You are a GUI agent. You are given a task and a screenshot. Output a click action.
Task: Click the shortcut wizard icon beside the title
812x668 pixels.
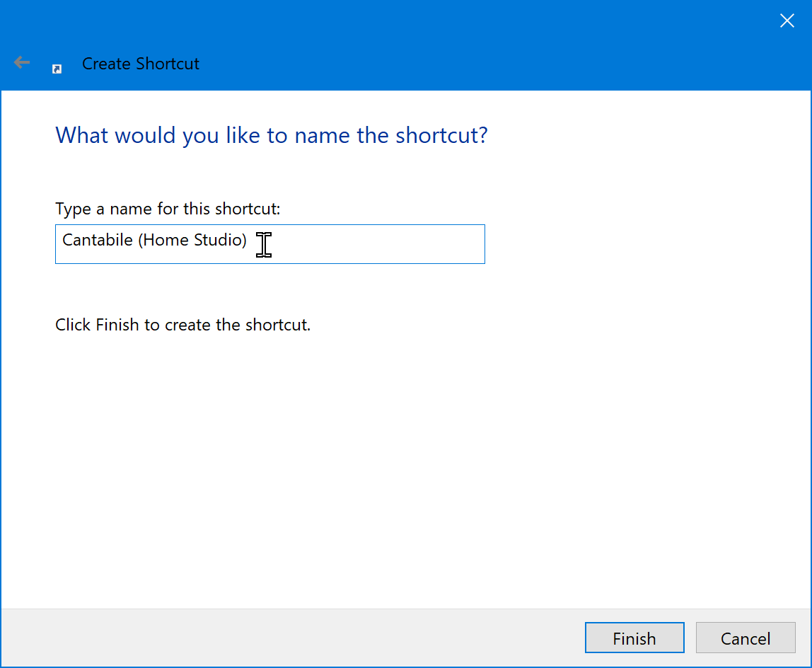tap(57, 69)
